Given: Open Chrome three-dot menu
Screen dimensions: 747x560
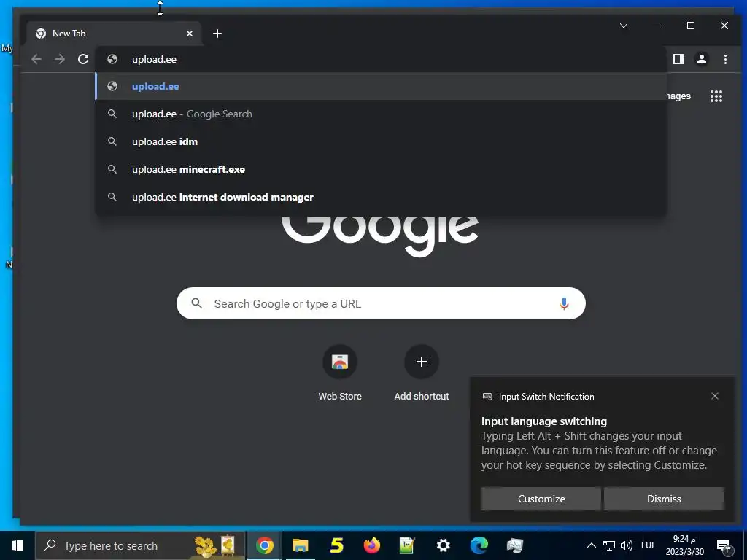Looking at the screenshot, I should tap(725, 59).
